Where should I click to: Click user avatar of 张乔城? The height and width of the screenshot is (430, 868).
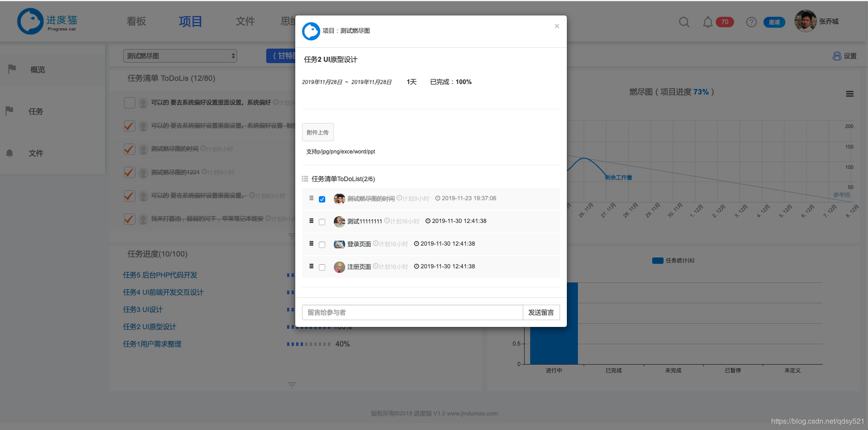point(805,21)
